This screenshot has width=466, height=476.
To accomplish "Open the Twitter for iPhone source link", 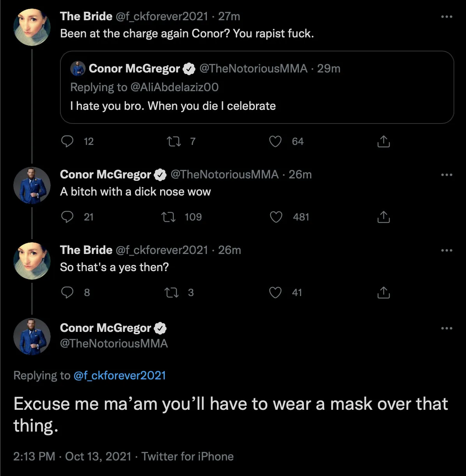I will pyautogui.click(x=187, y=457).
